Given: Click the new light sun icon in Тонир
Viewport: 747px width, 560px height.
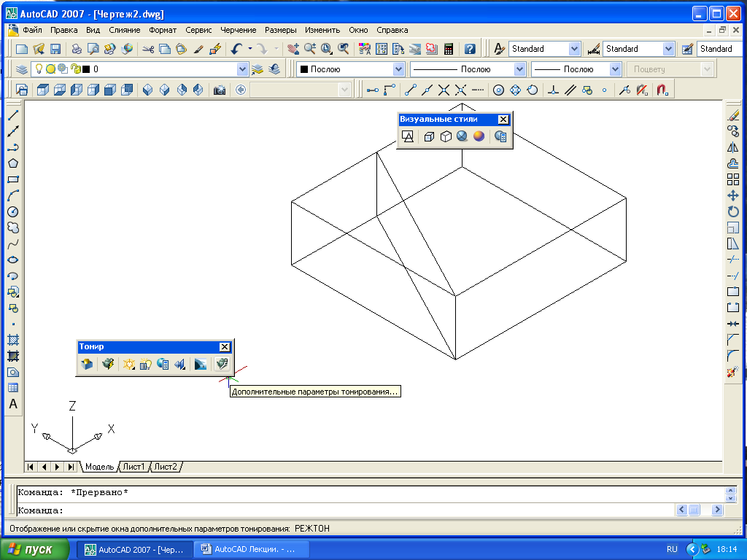Looking at the screenshot, I should [128, 365].
